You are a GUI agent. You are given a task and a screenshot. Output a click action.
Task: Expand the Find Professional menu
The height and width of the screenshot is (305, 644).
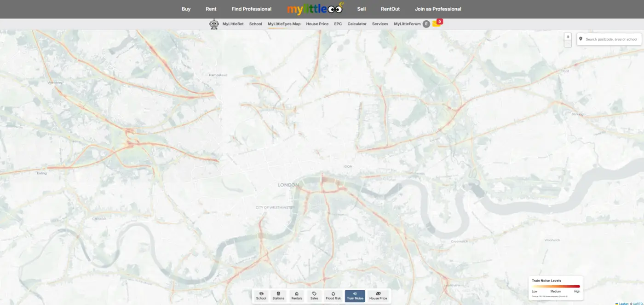pos(252,8)
